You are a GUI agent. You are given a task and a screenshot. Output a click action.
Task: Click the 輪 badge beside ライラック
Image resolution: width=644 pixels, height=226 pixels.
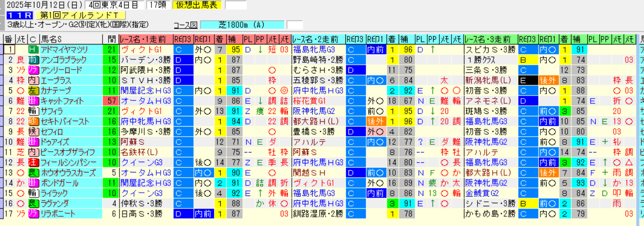point(33,194)
